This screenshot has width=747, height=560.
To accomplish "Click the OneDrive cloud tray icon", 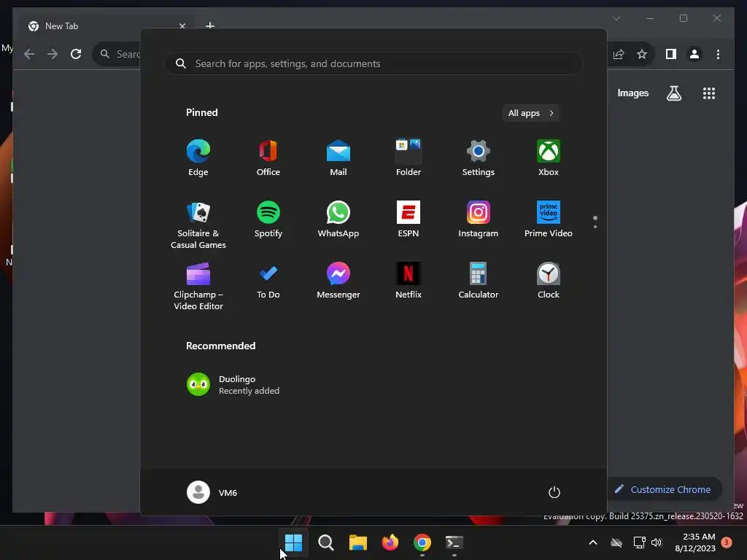I will point(616,542).
